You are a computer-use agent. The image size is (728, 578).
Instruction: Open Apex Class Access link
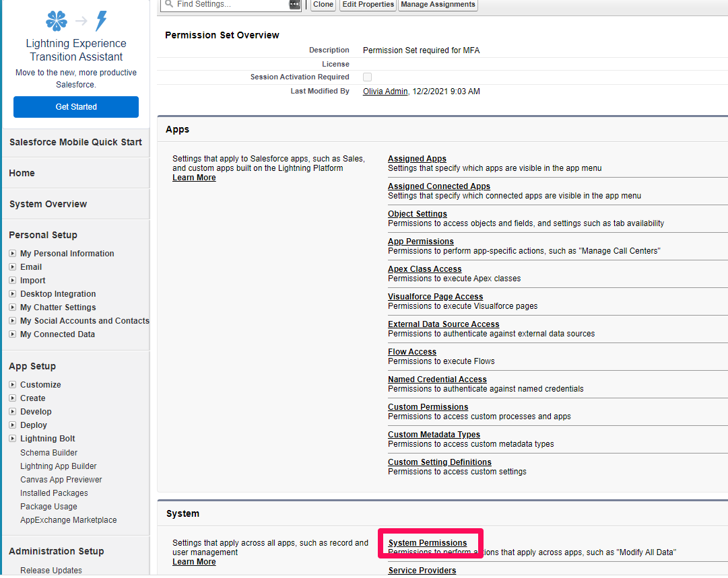click(425, 269)
